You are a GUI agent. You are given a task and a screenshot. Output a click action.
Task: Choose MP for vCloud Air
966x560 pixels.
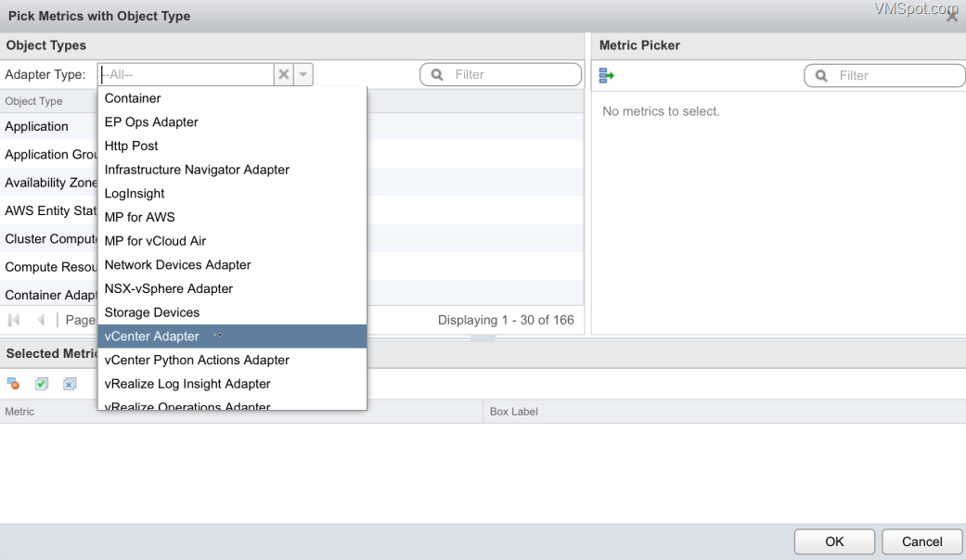(232, 241)
